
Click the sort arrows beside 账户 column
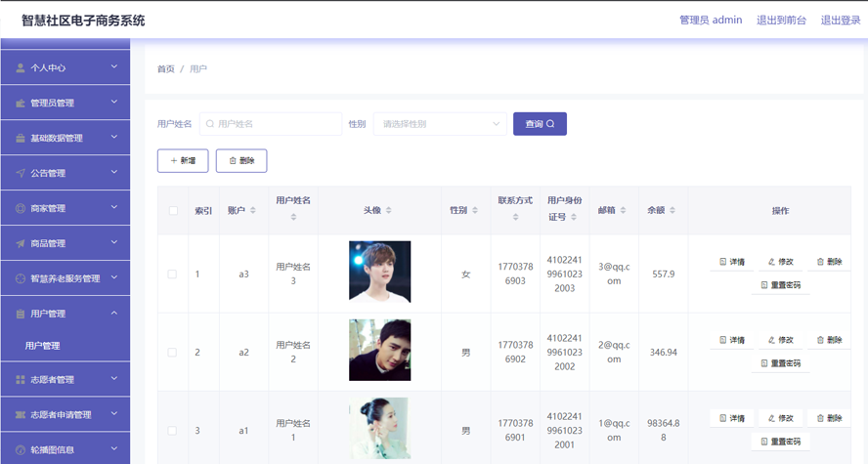tap(253, 211)
